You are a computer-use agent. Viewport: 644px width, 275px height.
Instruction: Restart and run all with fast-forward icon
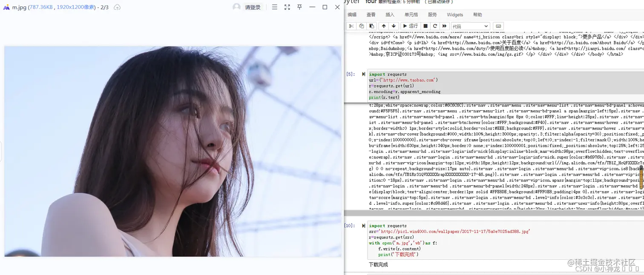(x=445, y=26)
